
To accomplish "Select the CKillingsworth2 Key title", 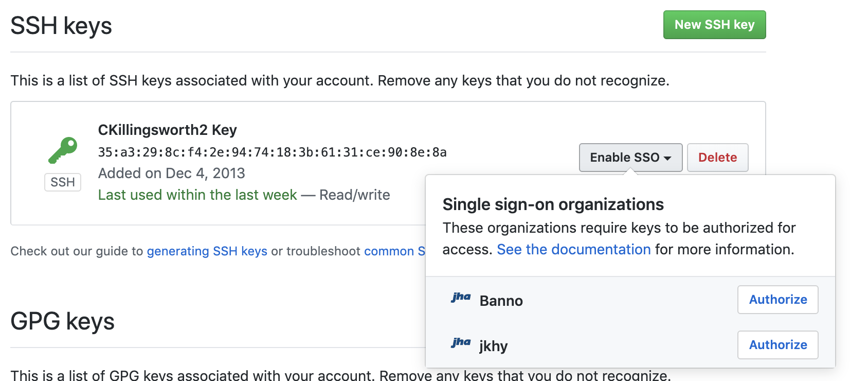I will [x=167, y=130].
